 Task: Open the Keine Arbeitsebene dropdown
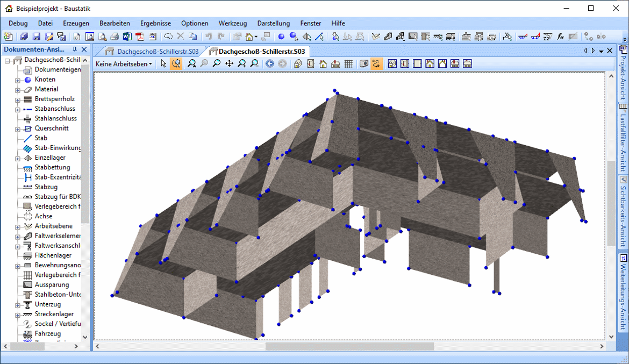pos(124,63)
